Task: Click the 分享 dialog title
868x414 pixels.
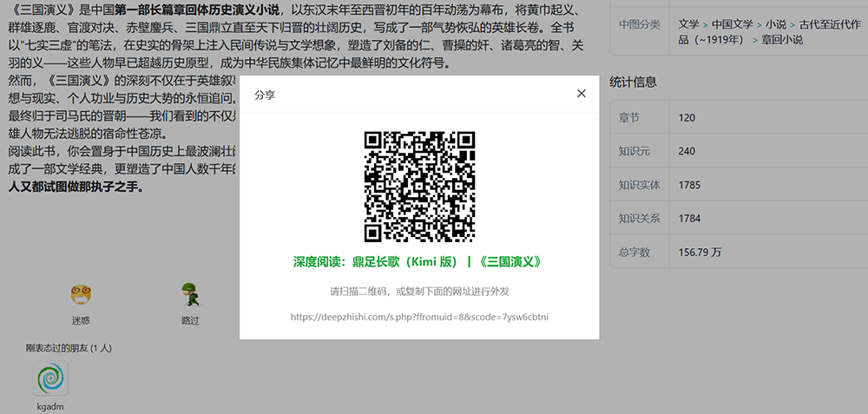Action: tap(265, 95)
